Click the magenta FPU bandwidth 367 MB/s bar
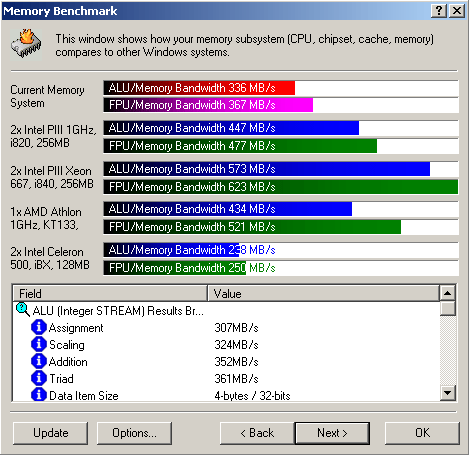Screen dimensions: 469x455 point(208,105)
